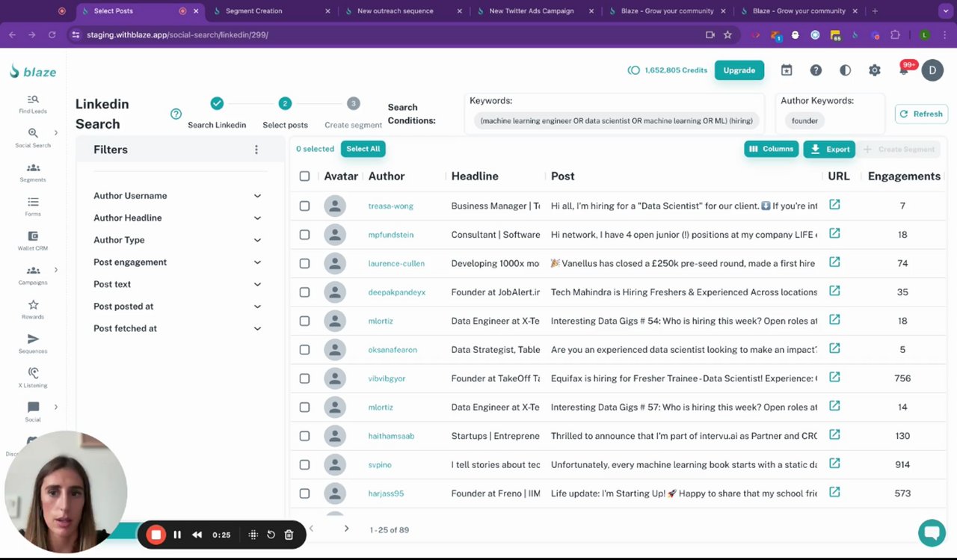Select the oksanafearon row checkbox

[x=304, y=350]
